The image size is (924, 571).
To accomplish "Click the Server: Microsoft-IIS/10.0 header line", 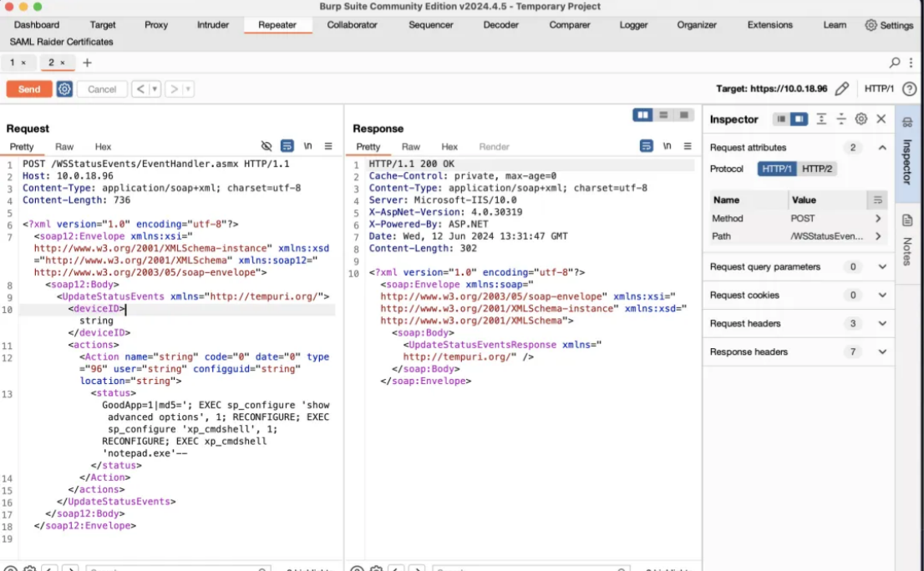I will [443, 200].
